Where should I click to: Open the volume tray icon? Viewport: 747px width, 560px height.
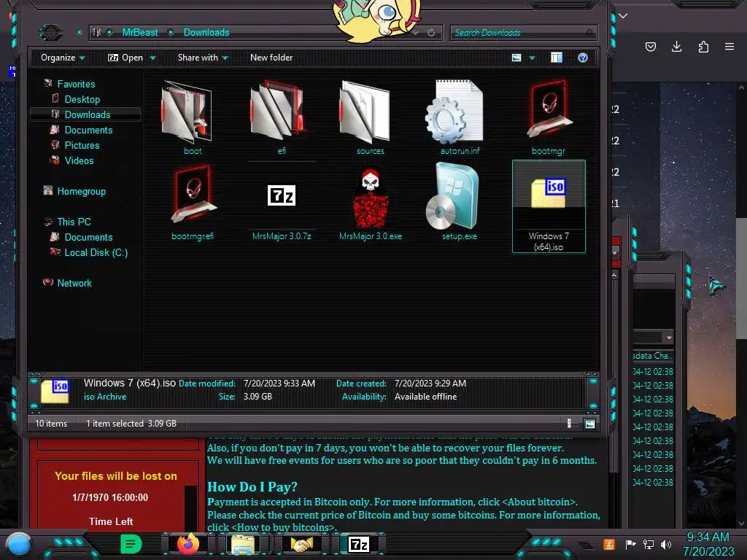(x=666, y=544)
